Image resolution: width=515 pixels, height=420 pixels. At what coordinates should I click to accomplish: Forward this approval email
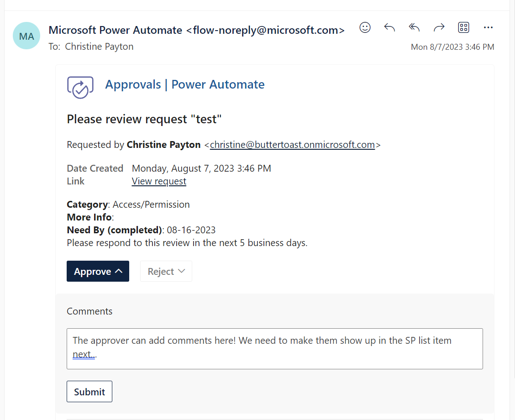pos(439,27)
